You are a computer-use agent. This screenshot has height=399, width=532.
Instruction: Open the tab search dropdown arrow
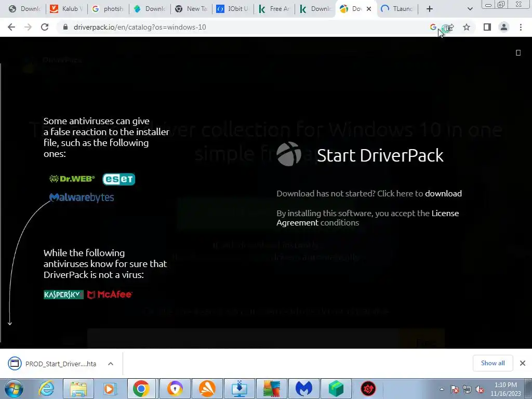click(470, 9)
